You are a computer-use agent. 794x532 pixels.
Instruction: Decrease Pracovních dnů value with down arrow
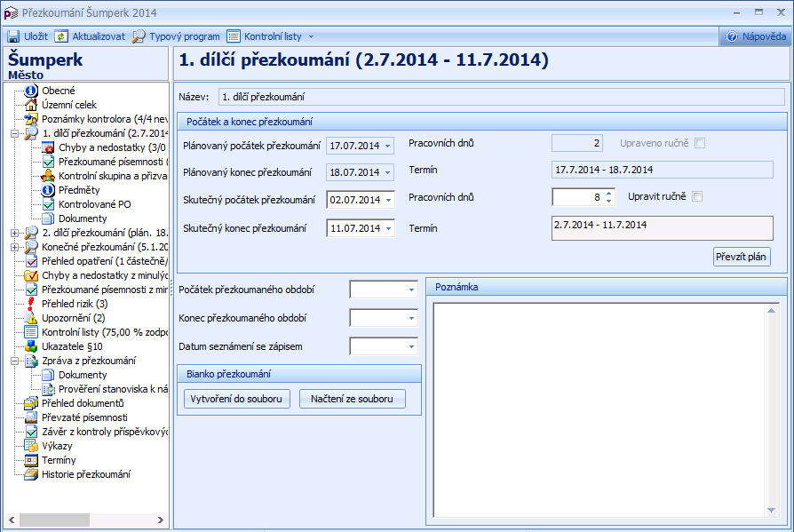click(609, 201)
